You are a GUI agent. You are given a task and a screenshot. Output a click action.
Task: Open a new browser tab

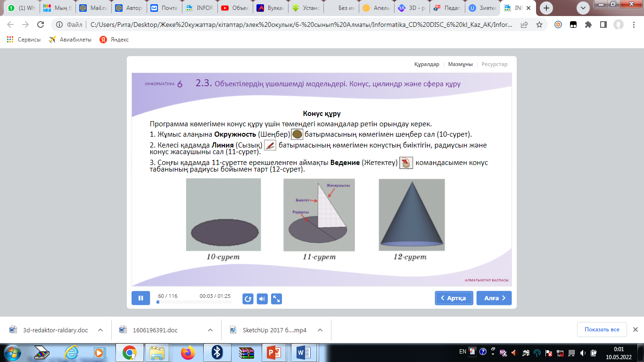pyautogui.click(x=547, y=8)
